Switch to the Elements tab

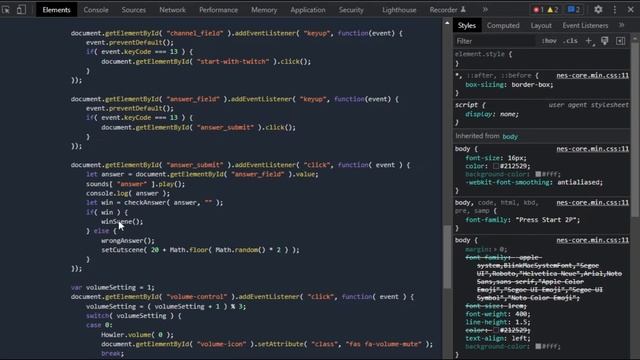coord(56,10)
